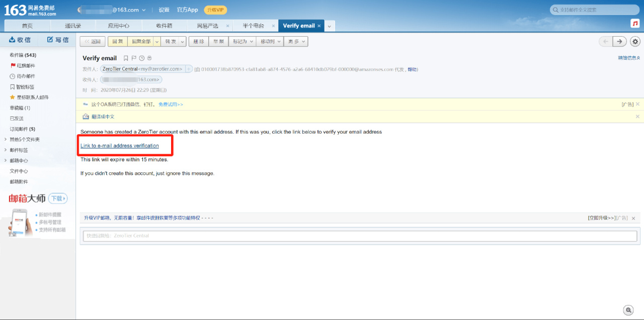Image resolution: width=644 pixels, height=320 pixels.
Task: Click 翻译成中文 translate link
Action: tap(103, 117)
